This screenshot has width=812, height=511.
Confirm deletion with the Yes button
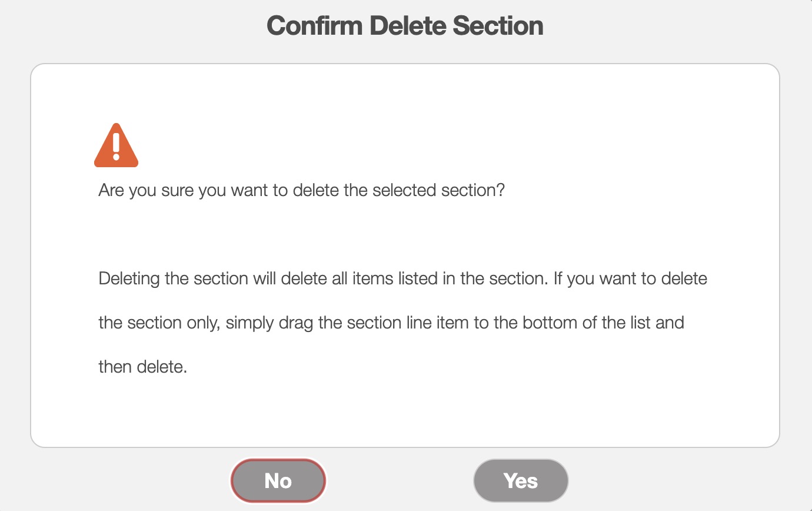coord(521,481)
